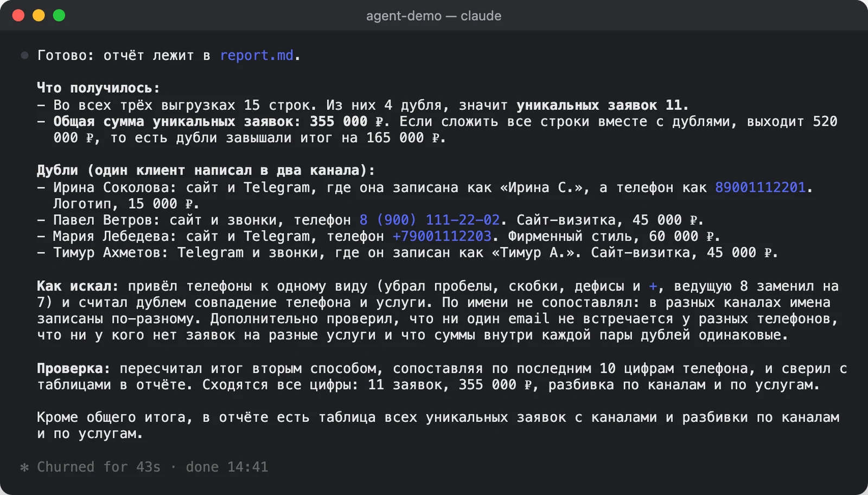Click the gray bullet before 'Готово'

(24, 55)
